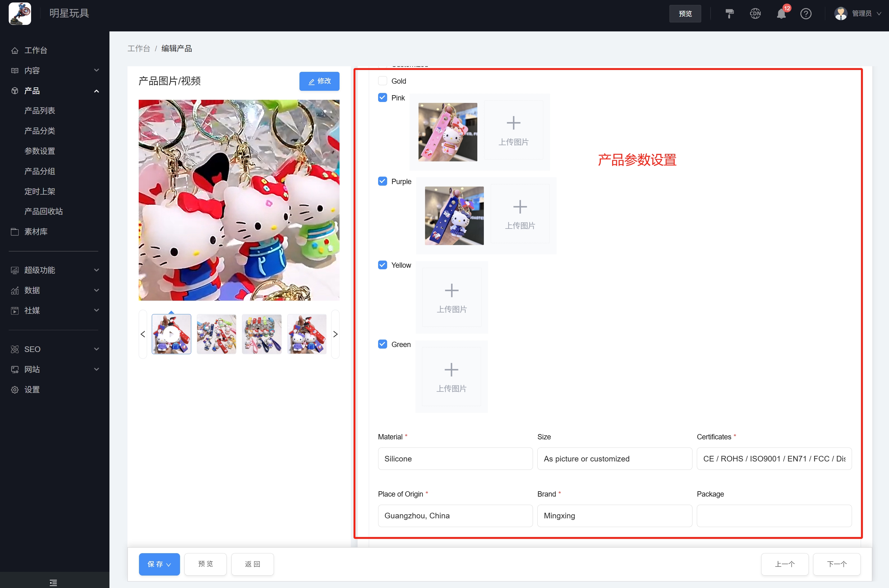Image resolution: width=889 pixels, height=588 pixels.
Task: Click the 社媒 media icon
Action: click(15, 311)
